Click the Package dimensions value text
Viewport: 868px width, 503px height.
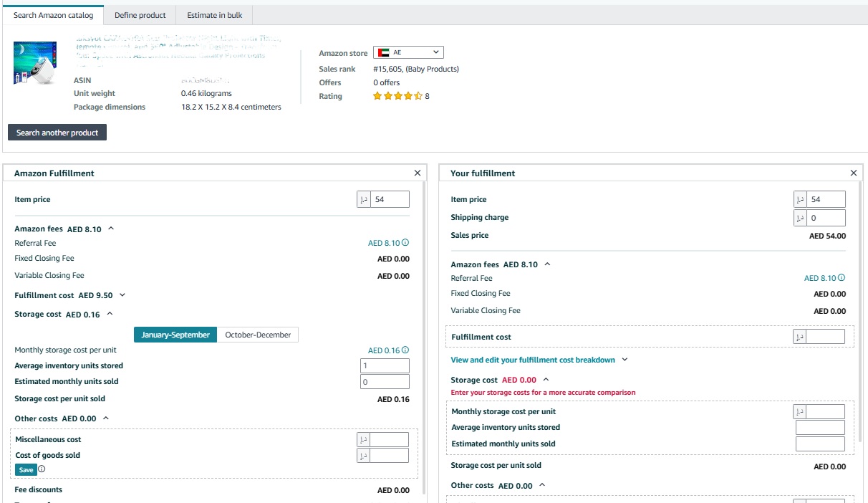(231, 107)
